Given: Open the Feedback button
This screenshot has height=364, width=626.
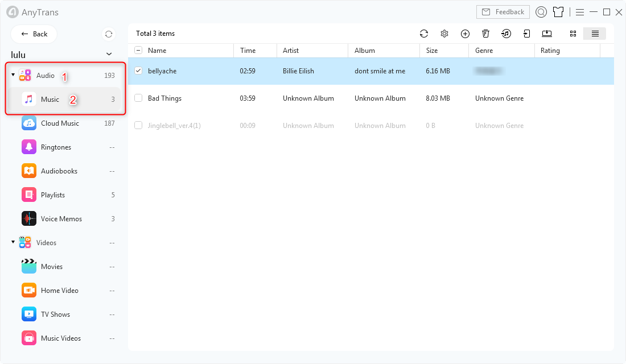Looking at the screenshot, I should pyautogui.click(x=503, y=11).
